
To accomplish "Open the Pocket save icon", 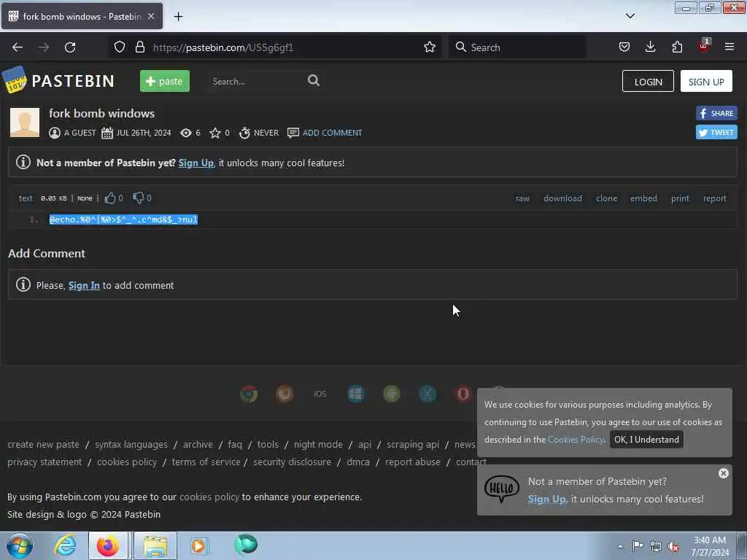I will point(624,47).
